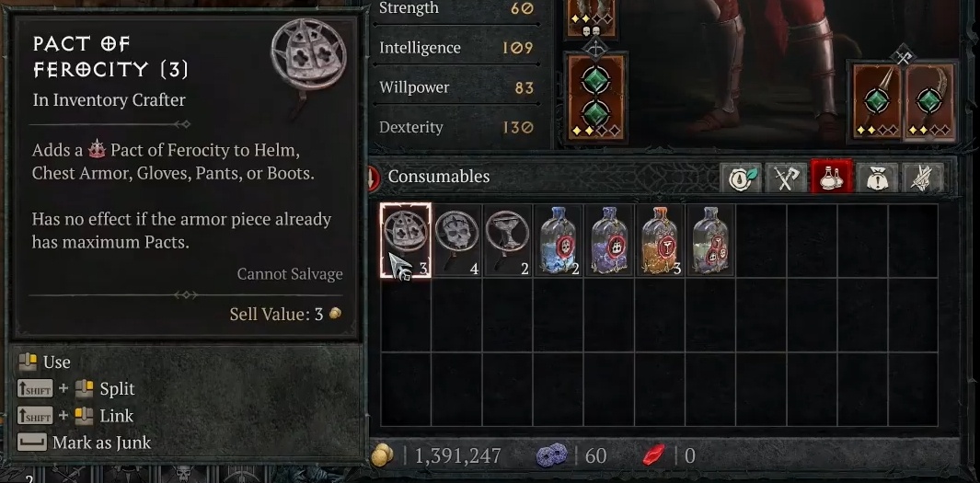Select the orange elixir stack of 3

click(660, 240)
